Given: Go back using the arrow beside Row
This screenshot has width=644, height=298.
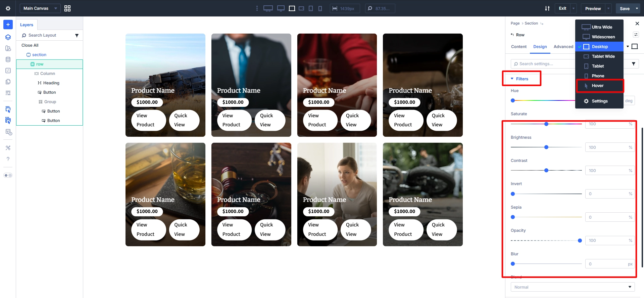Looking at the screenshot, I should point(512,35).
